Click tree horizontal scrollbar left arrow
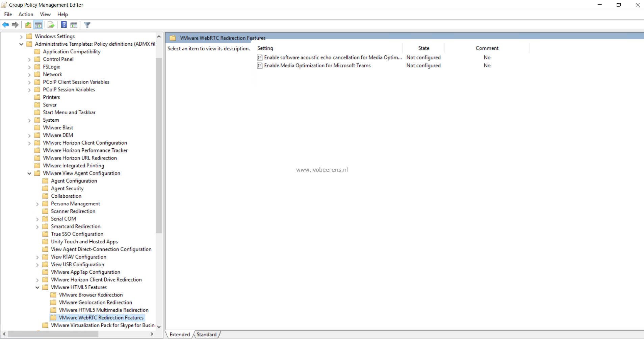The image size is (644, 339). [x=4, y=334]
